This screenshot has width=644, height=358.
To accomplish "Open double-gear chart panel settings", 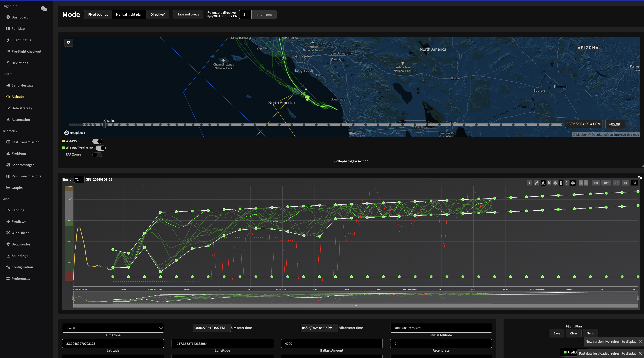I will point(640,177).
